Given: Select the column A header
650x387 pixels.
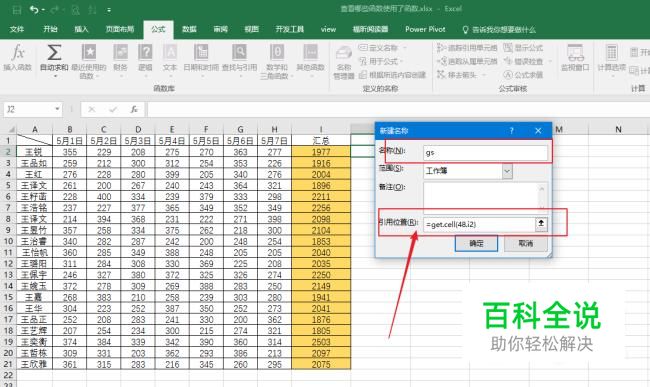Looking at the screenshot, I should pyautogui.click(x=35, y=129).
